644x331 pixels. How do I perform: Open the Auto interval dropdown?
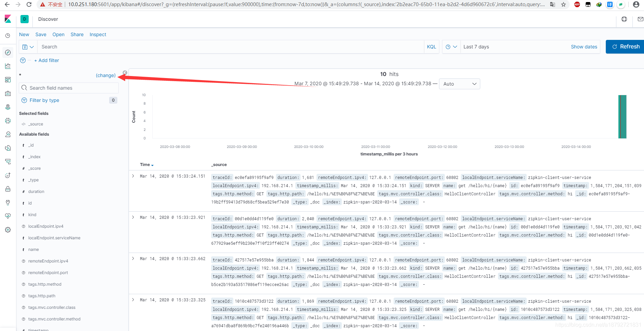[x=459, y=84]
